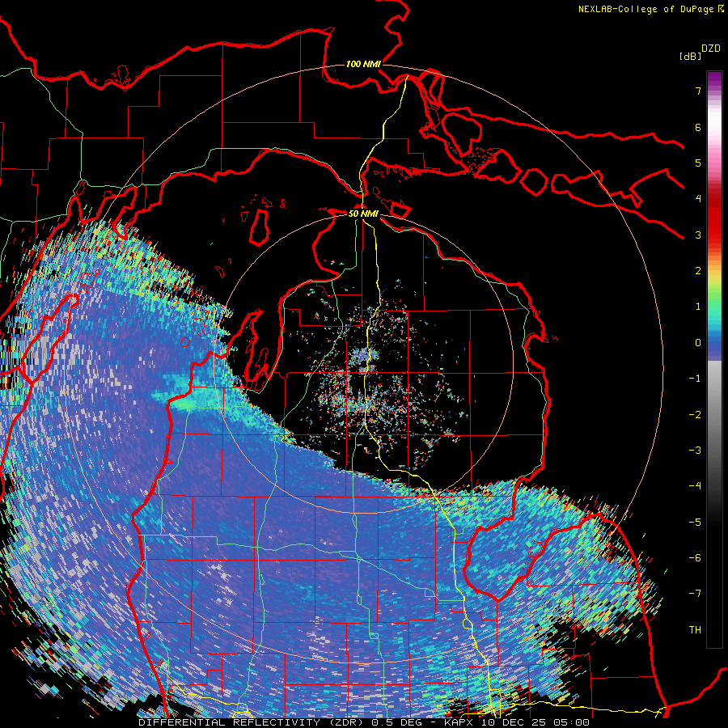Image resolution: width=728 pixels, height=728 pixels.
Task: Click the KAPX 10 DEC 25 05:00 timestamp
Action: pyautogui.click(x=517, y=722)
